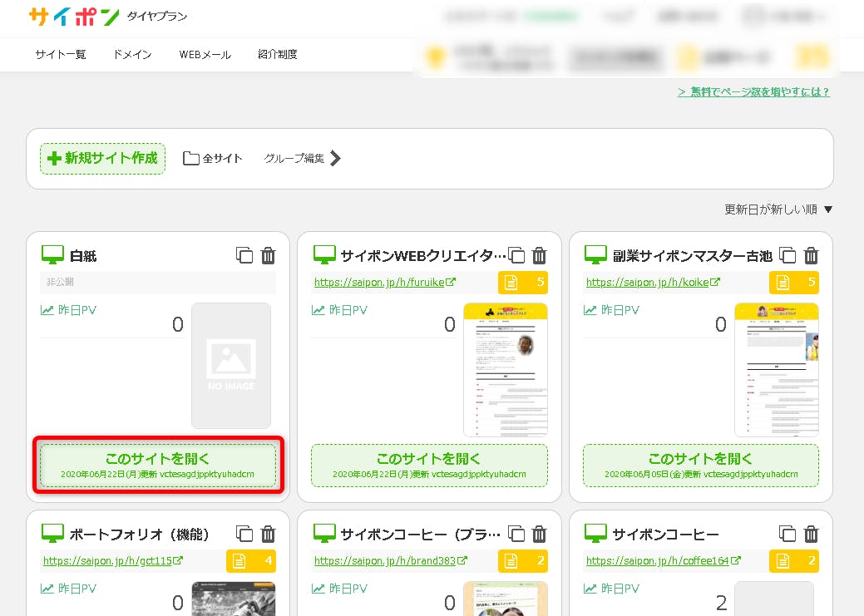Screen dimensions: 864x616
Task: Click the 全サイト folder filter
Action: point(213,159)
